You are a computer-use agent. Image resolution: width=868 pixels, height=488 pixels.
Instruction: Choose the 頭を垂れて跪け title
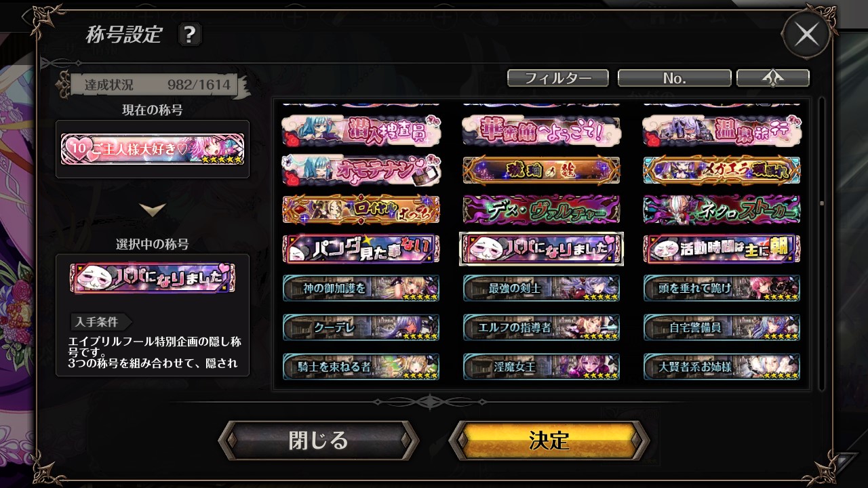[x=722, y=288]
